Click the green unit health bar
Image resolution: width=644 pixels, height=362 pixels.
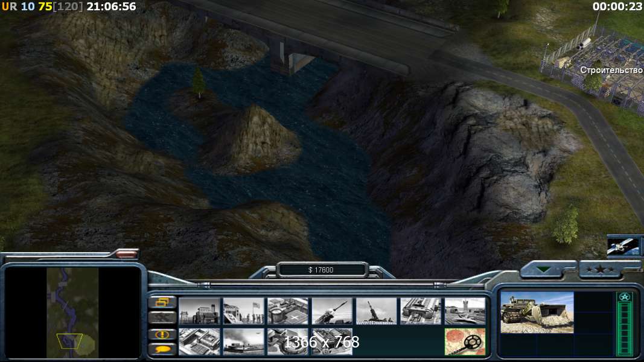(625, 328)
